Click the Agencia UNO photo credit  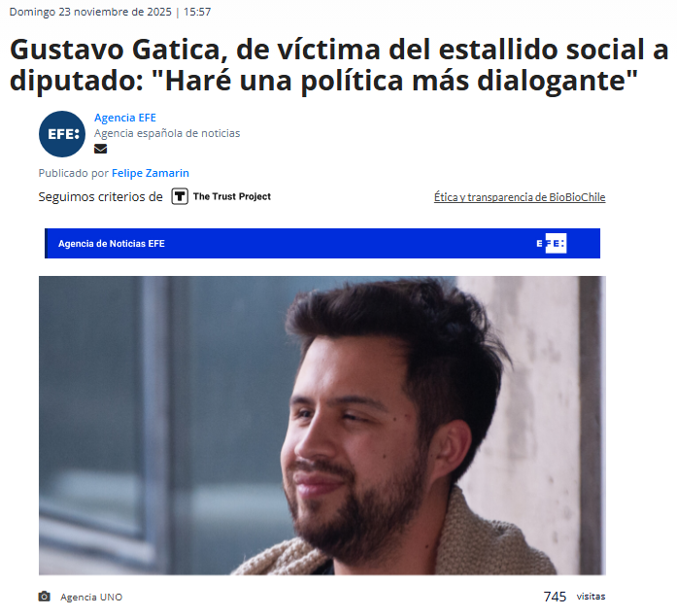point(91,597)
